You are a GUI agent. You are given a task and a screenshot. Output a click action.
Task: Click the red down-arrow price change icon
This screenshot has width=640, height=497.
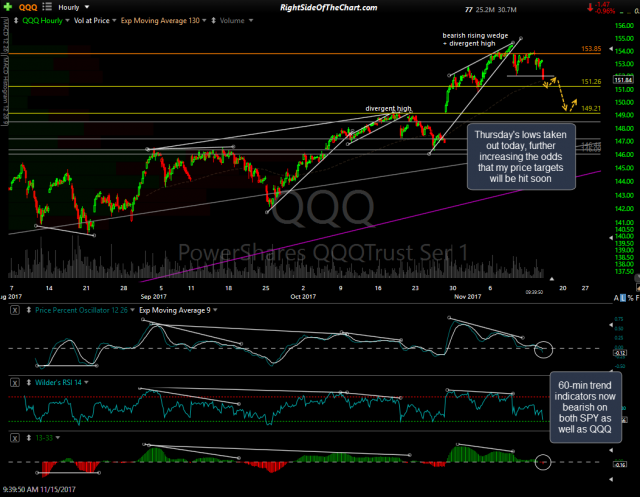[590, 7]
